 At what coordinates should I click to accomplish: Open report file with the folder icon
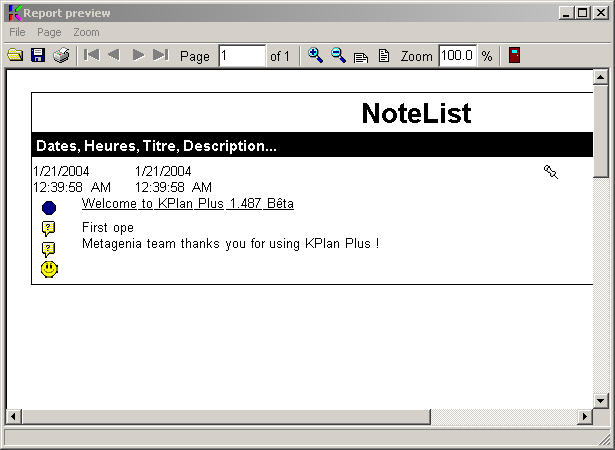coord(15,55)
